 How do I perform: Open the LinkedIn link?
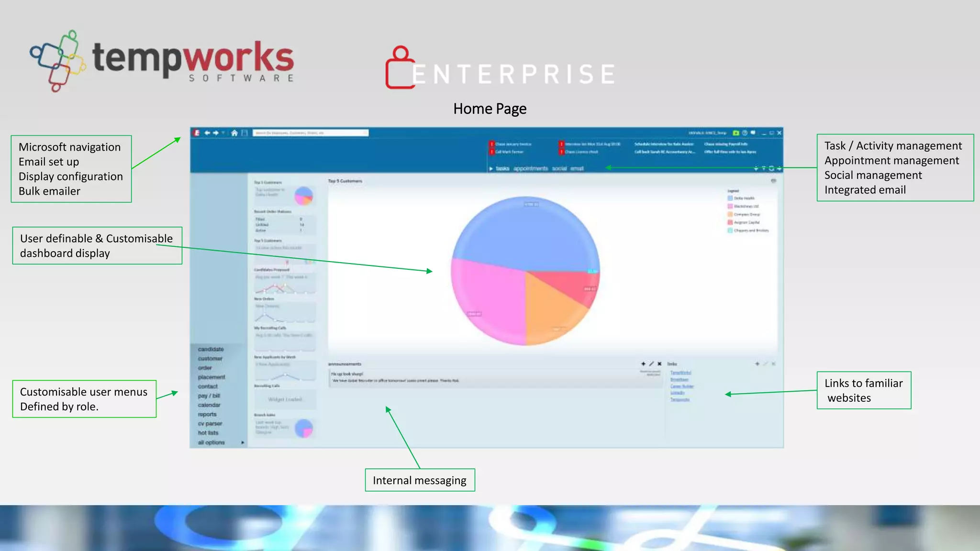point(677,393)
